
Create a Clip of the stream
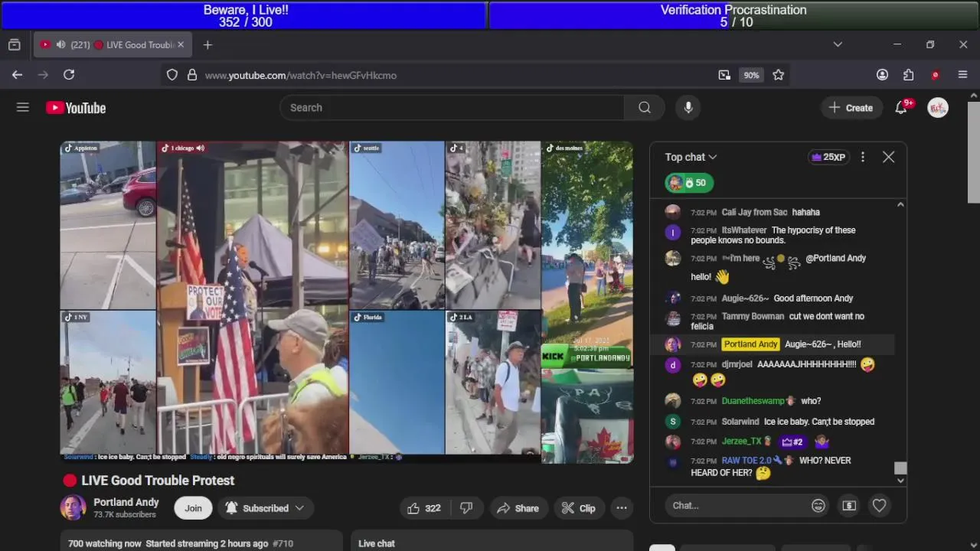(578, 508)
